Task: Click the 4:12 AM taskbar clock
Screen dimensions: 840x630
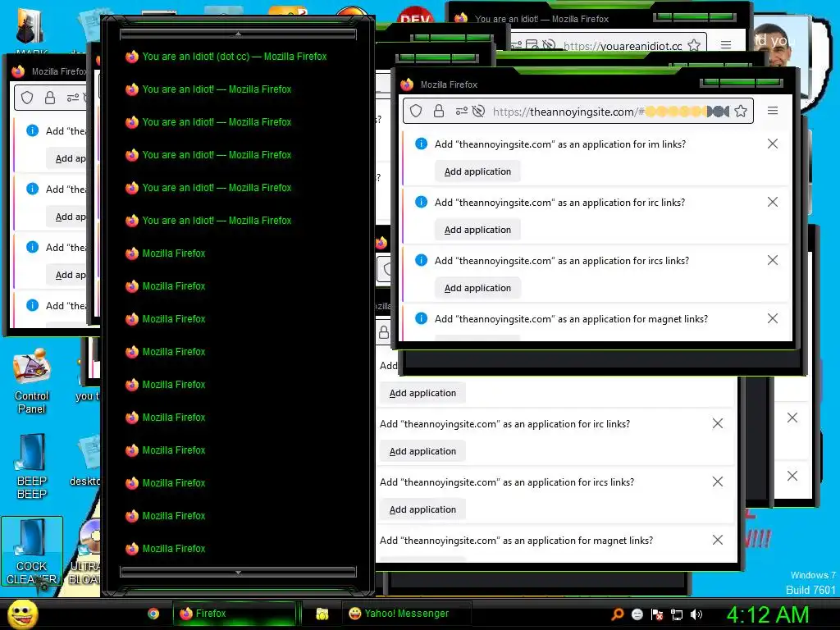Action: point(767,614)
